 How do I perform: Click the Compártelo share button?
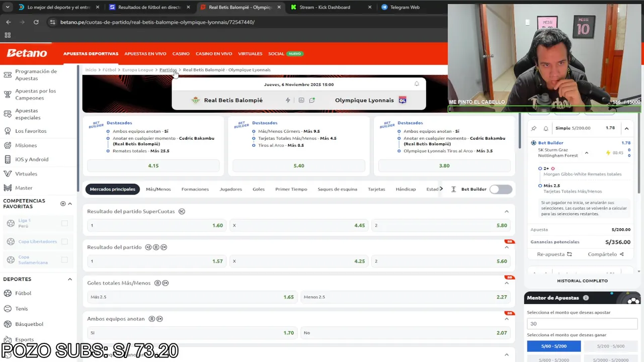(x=606, y=254)
